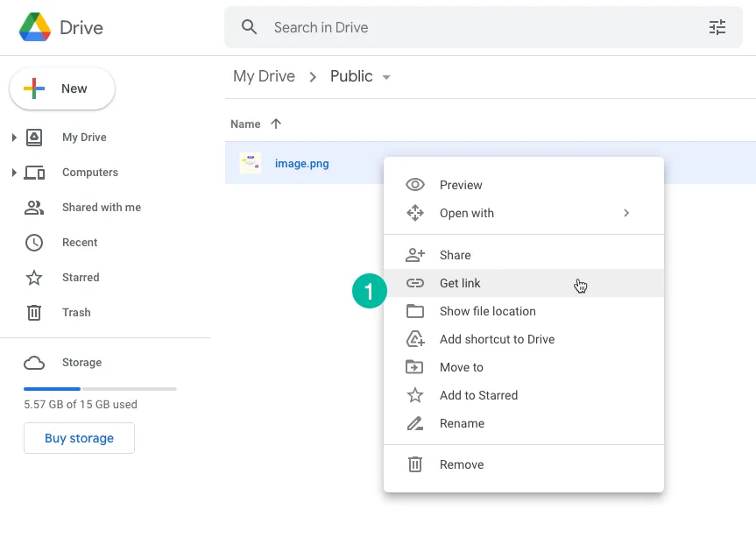This screenshot has height=559, width=756.
Task: Select the Preview eye icon
Action: [414, 185]
